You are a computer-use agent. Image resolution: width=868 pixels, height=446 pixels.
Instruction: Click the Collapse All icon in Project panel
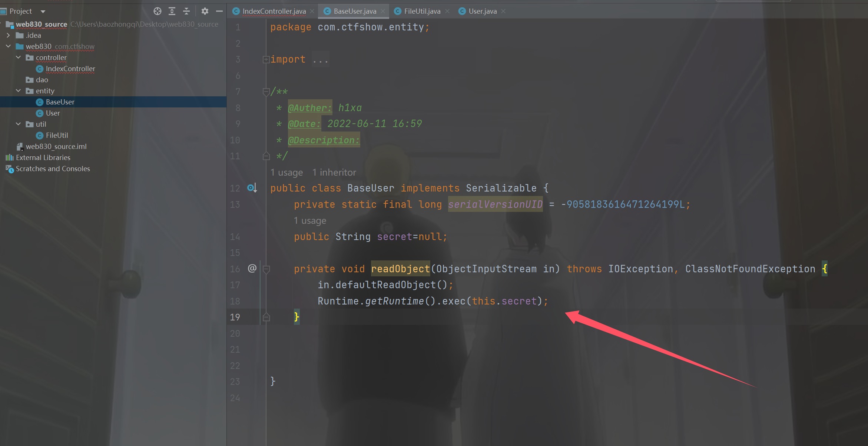pos(186,11)
